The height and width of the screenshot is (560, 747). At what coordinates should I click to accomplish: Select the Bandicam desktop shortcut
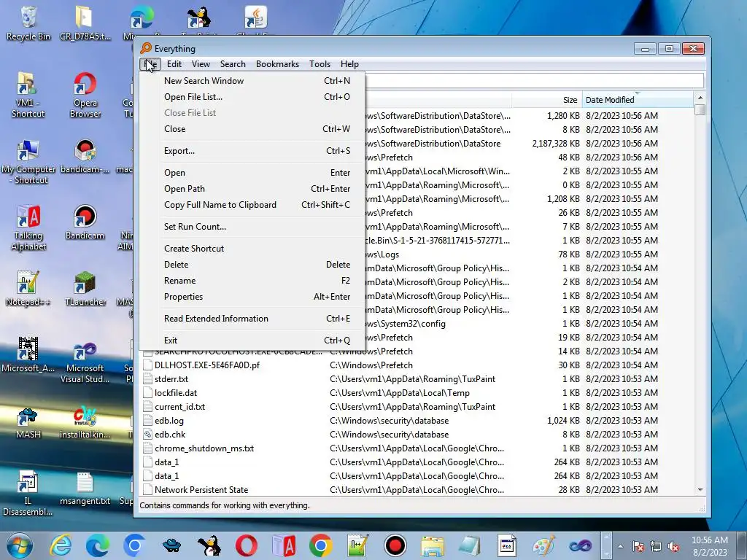pos(85,223)
